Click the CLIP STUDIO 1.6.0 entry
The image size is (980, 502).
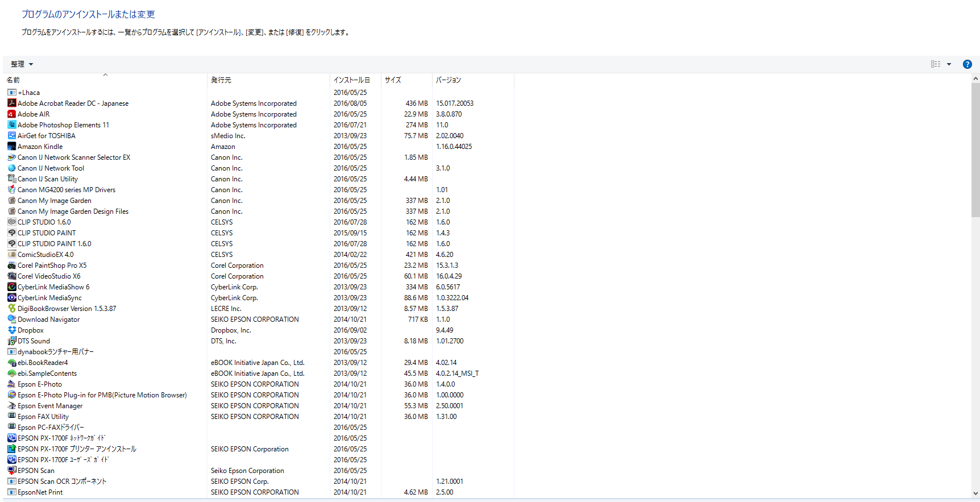pyautogui.click(x=44, y=222)
